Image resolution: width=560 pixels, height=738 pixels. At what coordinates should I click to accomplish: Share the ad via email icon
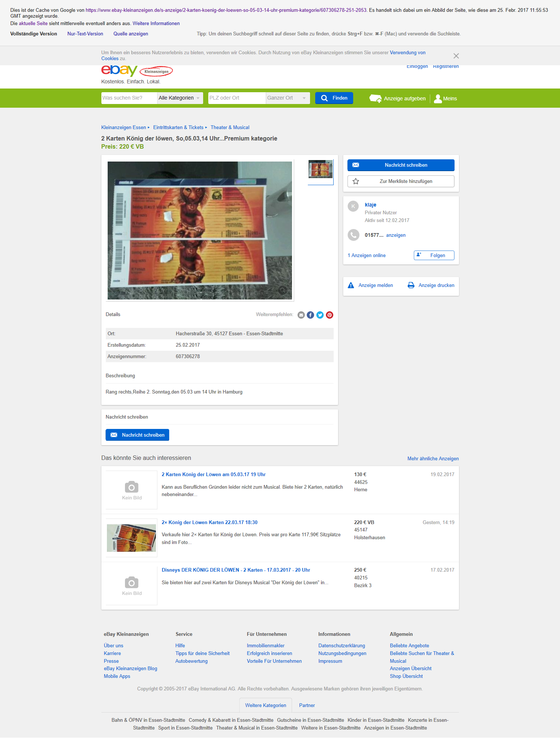tap(301, 315)
